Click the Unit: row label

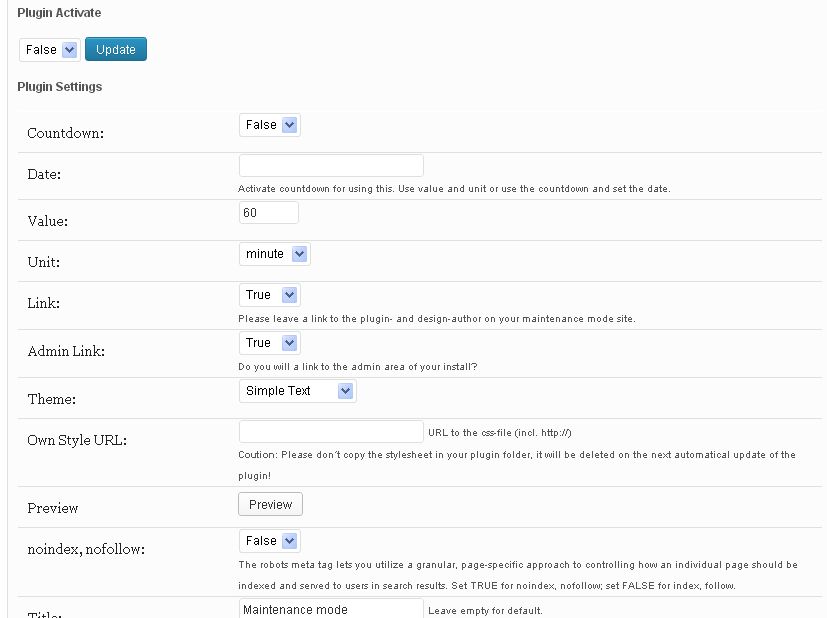pyautogui.click(x=43, y=262)
